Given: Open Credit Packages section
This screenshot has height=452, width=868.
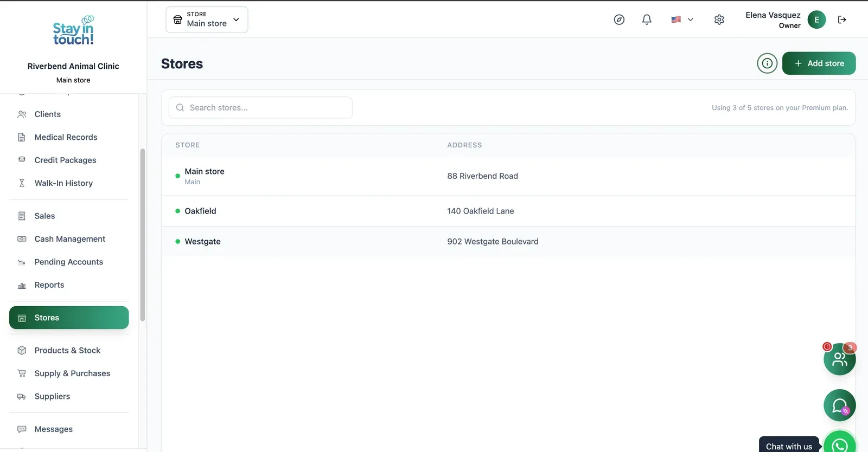Looking at the screenshot, I should point(69,160).
